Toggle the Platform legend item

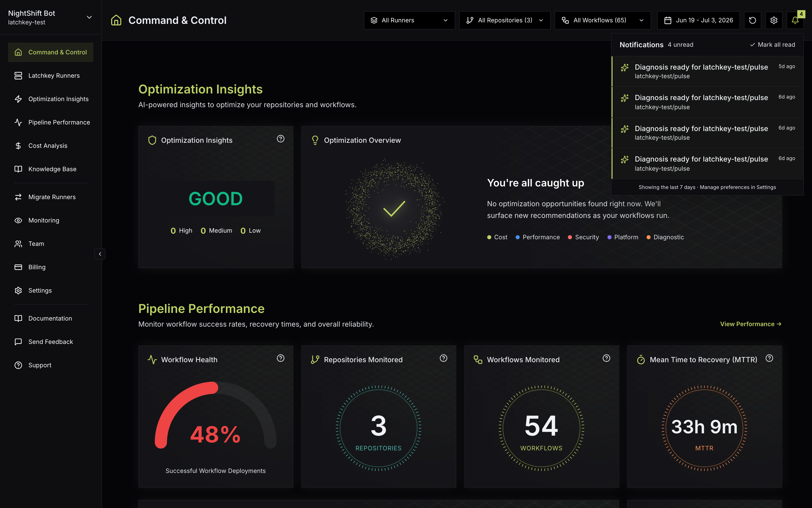(623, 237)
